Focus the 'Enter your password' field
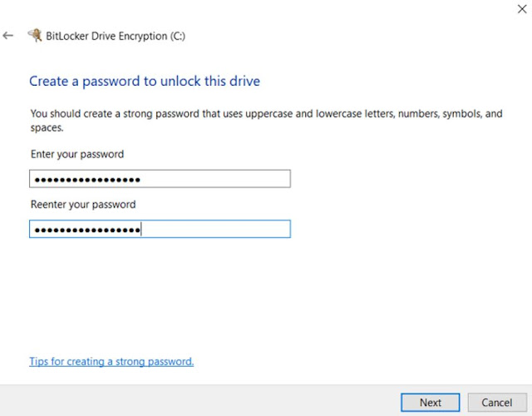This screenshot has width=532, height=416. pyautogui.click(x=160, y=179)
